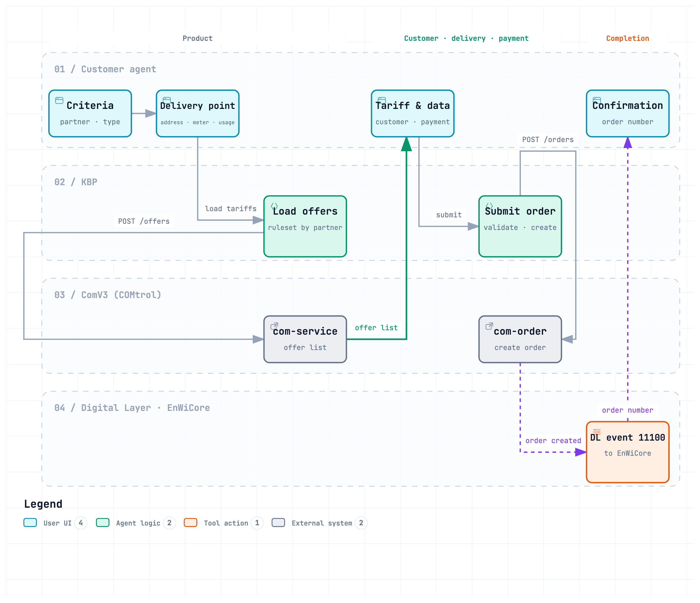
Task: Click 'order number' subtitle inside Confirmation node
Action: coord(627,122)
